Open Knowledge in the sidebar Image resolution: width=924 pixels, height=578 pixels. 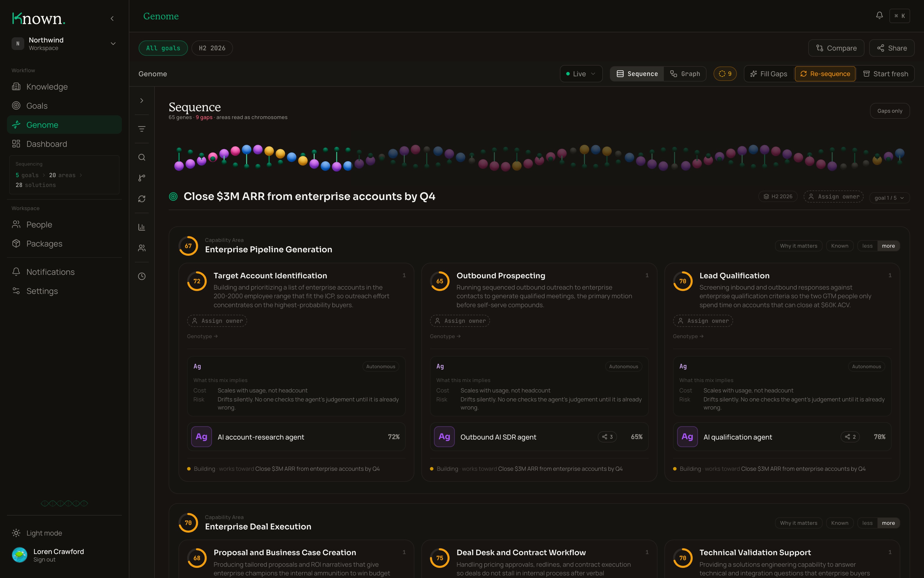64,87
